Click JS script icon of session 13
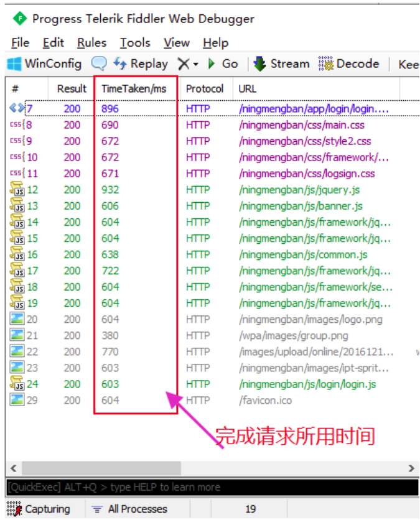 coord(17,205)
